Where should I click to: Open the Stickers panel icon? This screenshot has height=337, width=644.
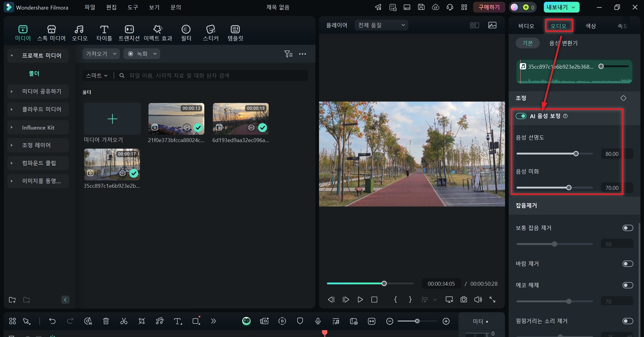pyautogui.click(x=210, y=29)
